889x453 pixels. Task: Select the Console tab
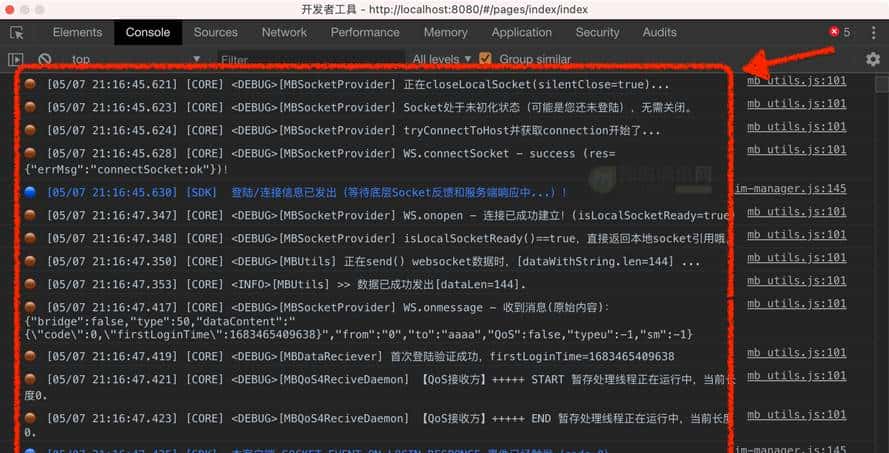click(148, 32)
